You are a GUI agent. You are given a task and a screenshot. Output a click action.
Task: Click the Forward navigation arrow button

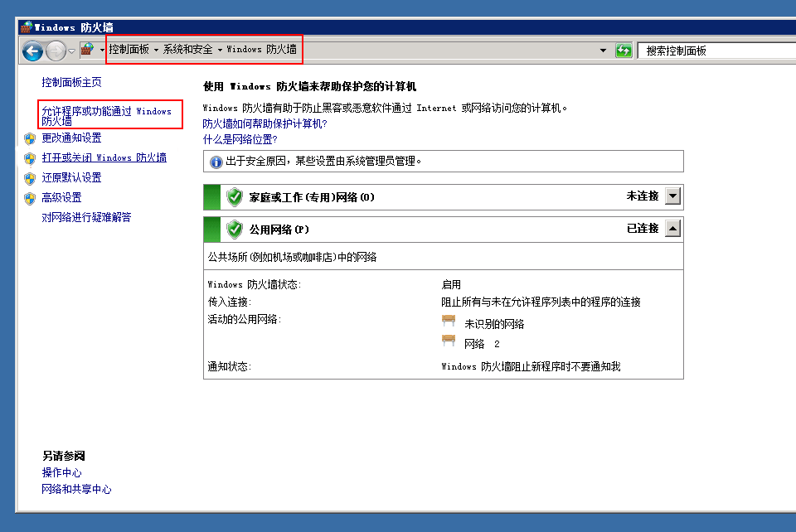coord(56,51)
